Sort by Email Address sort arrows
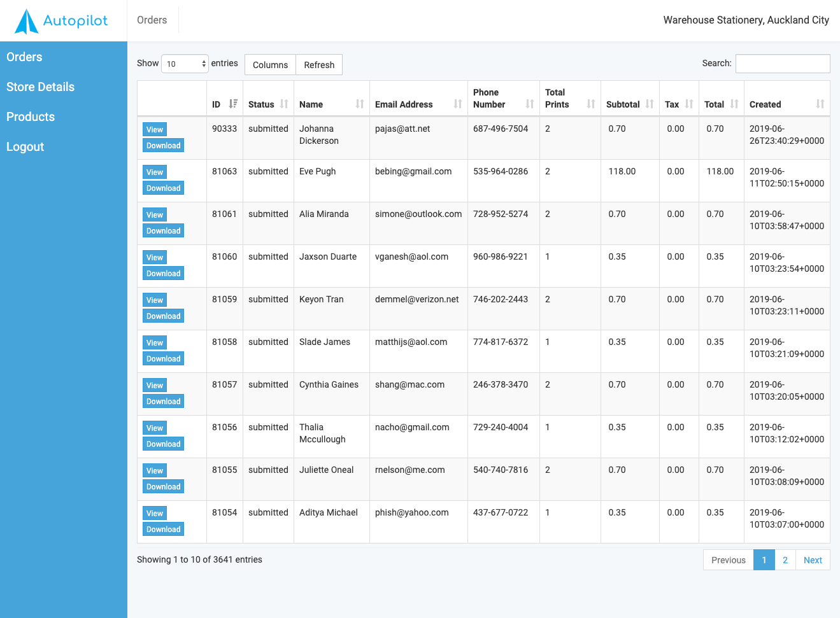Viewport: 840px width, 618px height. 458,104
